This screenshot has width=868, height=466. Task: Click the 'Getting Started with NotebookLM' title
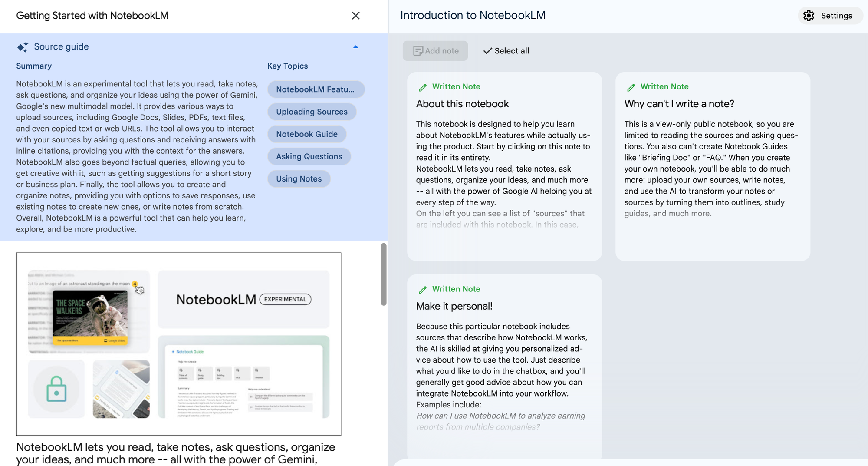pyautogui.click(x=92, y=16)
